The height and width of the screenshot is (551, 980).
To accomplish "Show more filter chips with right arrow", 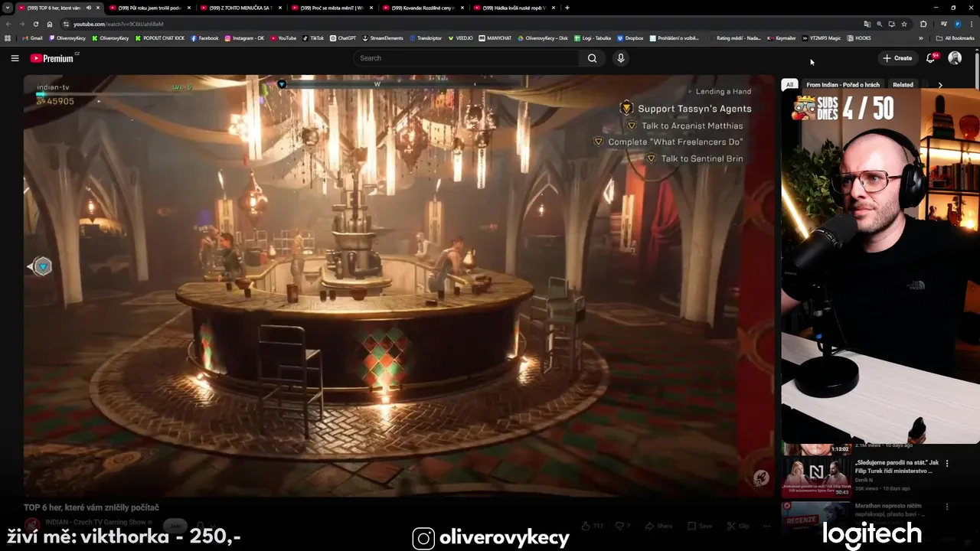I will pos(940,85).
